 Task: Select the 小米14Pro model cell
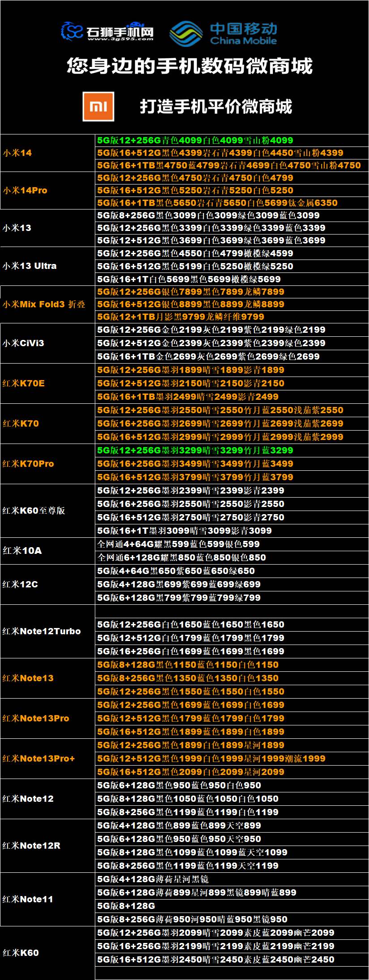click(x=48, y=190)
